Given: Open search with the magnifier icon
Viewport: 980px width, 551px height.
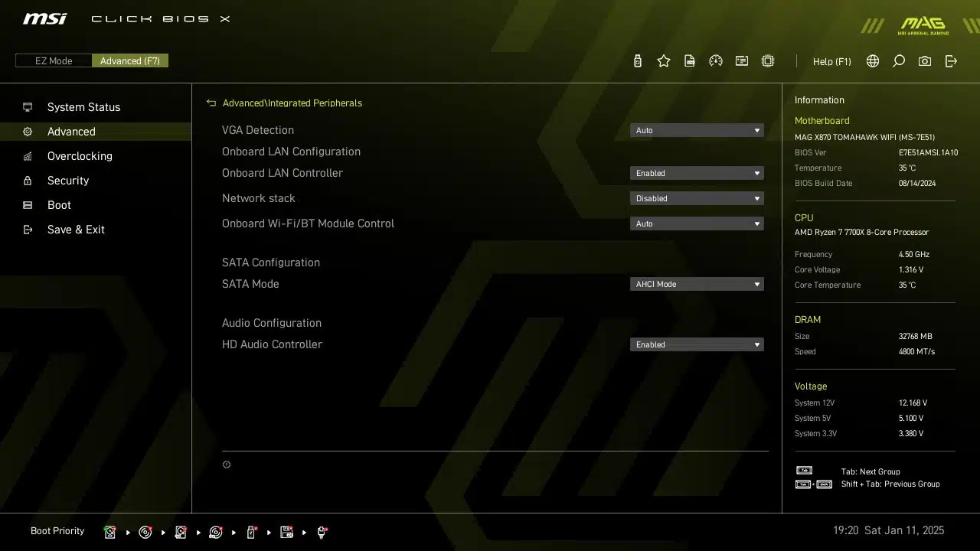Looking at the screenshot, I should point(899,61).
